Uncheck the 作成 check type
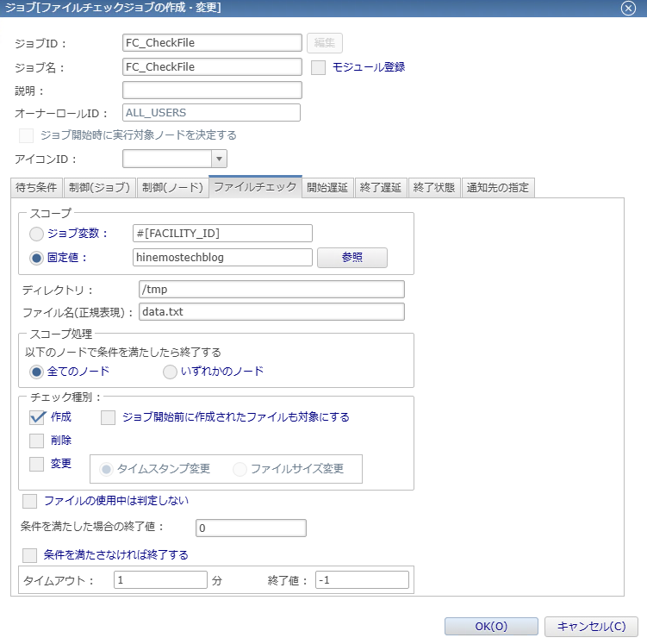This screenshot has height=644, width=647. tap(37, 417)
